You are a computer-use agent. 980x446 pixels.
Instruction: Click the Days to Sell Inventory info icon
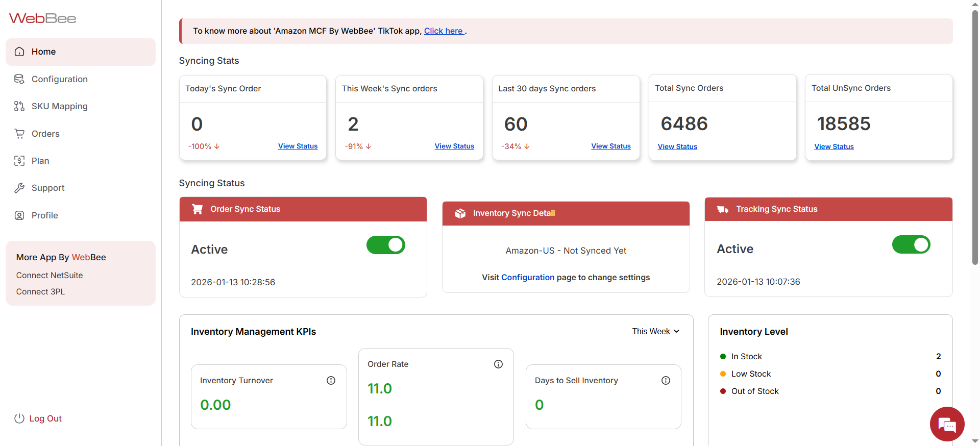(x=666, y=380)
